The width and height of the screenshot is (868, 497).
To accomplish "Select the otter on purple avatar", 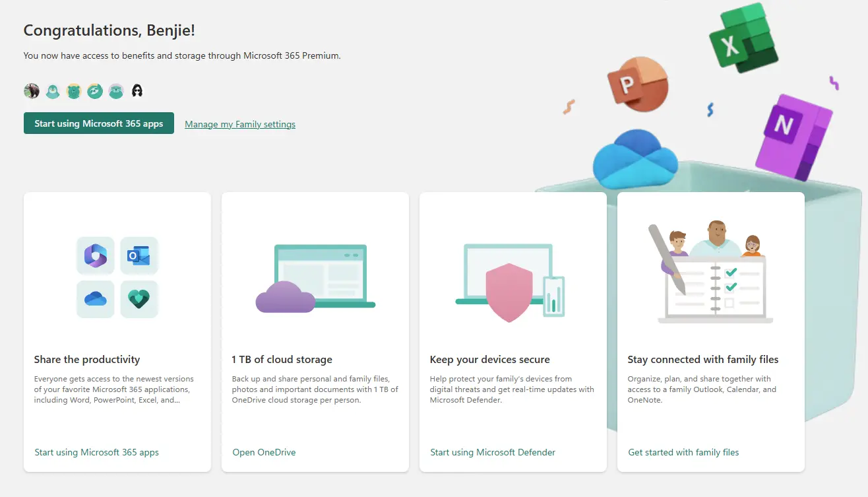I will pos(116,91).
